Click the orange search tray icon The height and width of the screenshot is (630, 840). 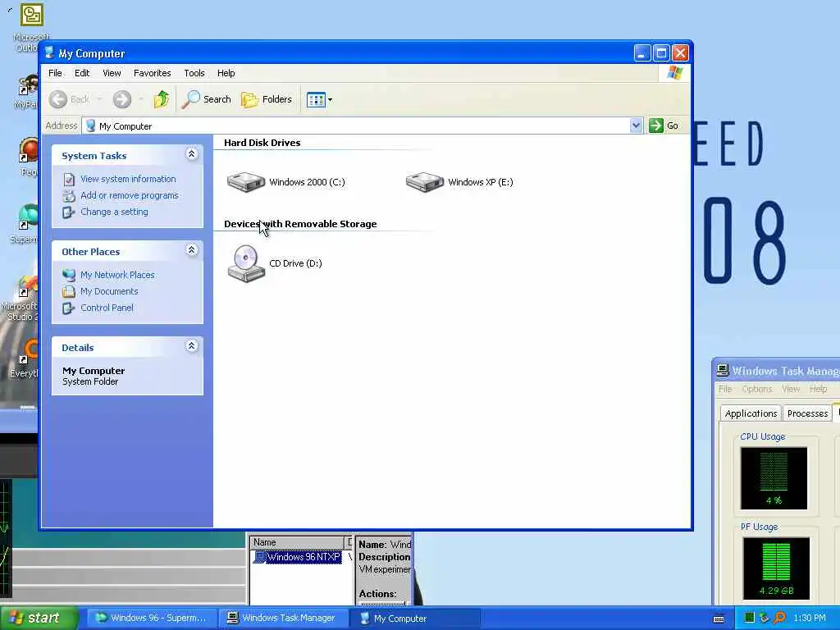click(x=779, y=618)
